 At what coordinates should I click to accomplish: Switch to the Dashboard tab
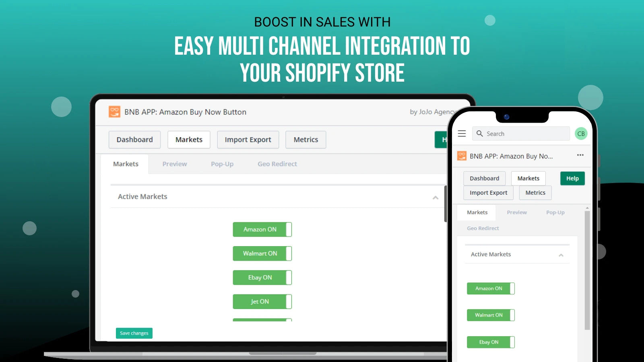point(134,140)
